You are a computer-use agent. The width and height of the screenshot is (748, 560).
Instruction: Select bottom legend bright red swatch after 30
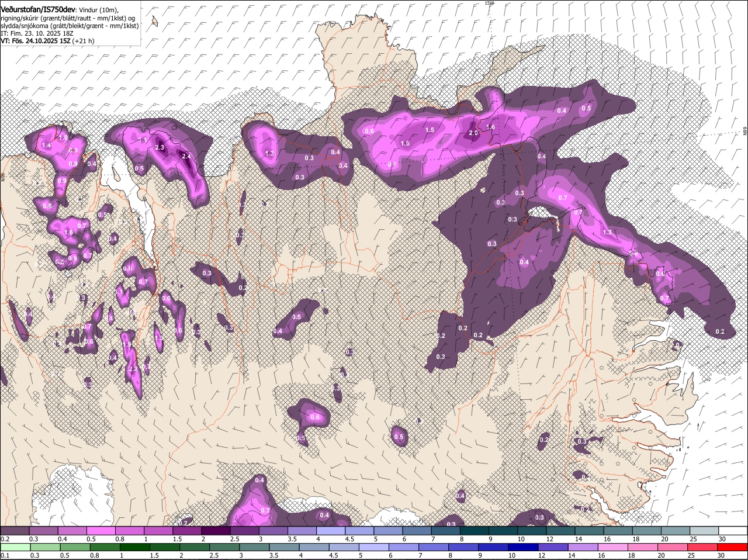coord(733,547)
